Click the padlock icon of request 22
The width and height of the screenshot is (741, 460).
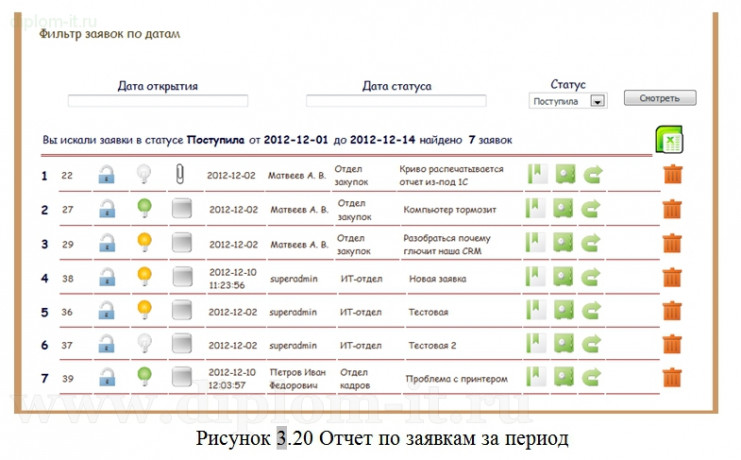pos(106,174)
